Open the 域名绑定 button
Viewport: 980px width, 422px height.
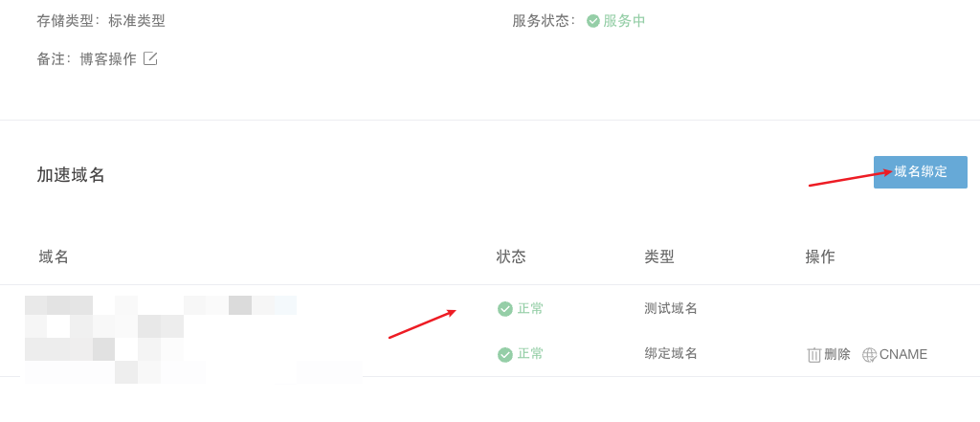point(920,172)
